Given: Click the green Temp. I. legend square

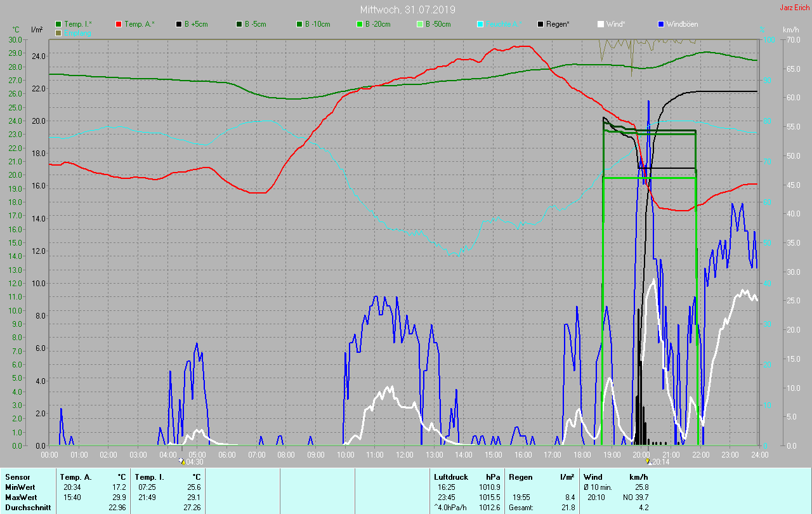Looking at the screenshot, I should [59, 24].
